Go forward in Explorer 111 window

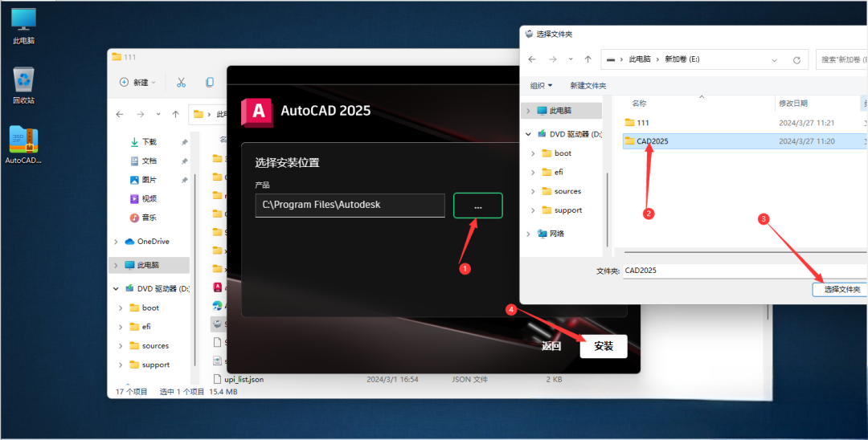[140, 115]
